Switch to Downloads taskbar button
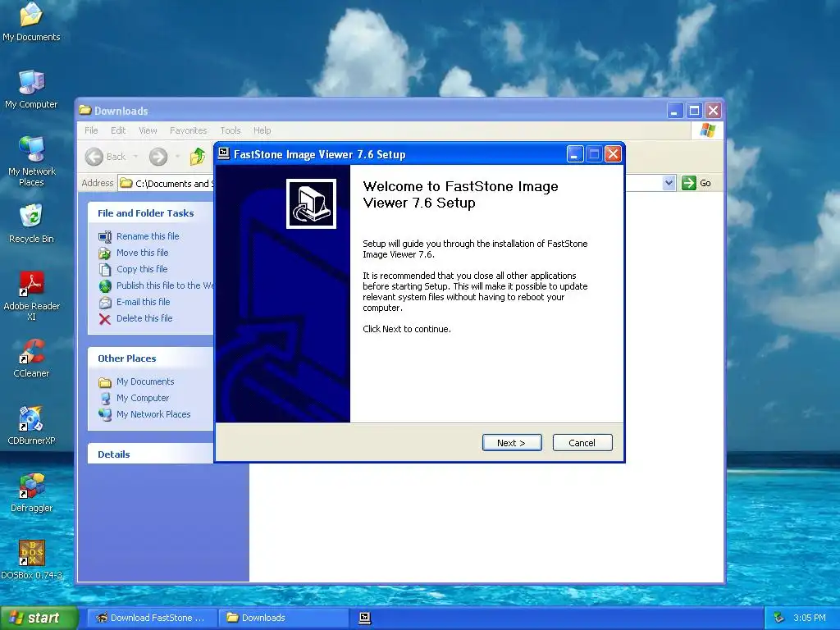Screen dimensions: 840x630 283,618
